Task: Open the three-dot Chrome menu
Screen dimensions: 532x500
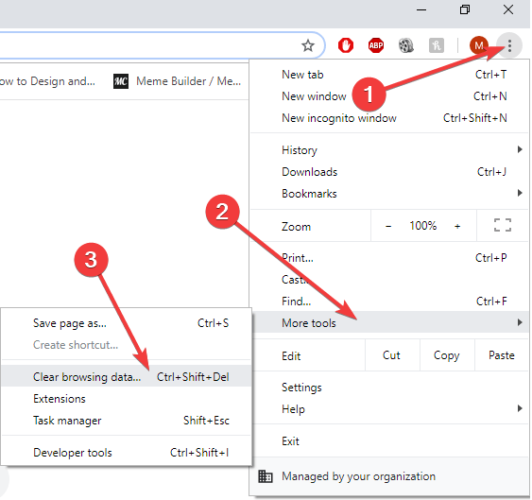Action: tap(509, 45)
